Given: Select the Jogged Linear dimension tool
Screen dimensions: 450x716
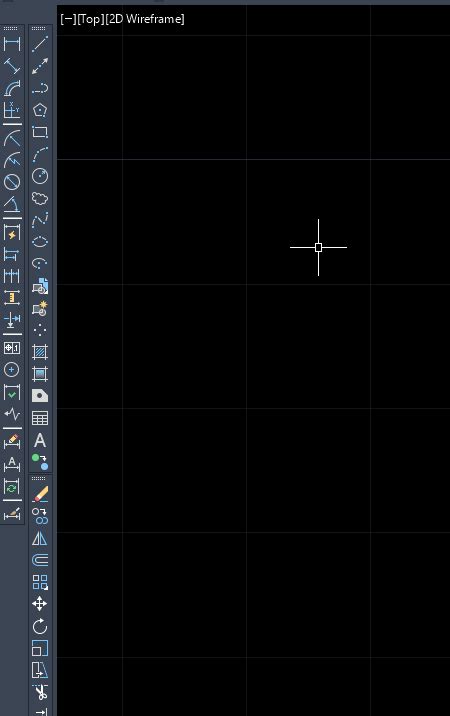Looking at the screenshot, I should pyautogui.click(x=12, y=414).
